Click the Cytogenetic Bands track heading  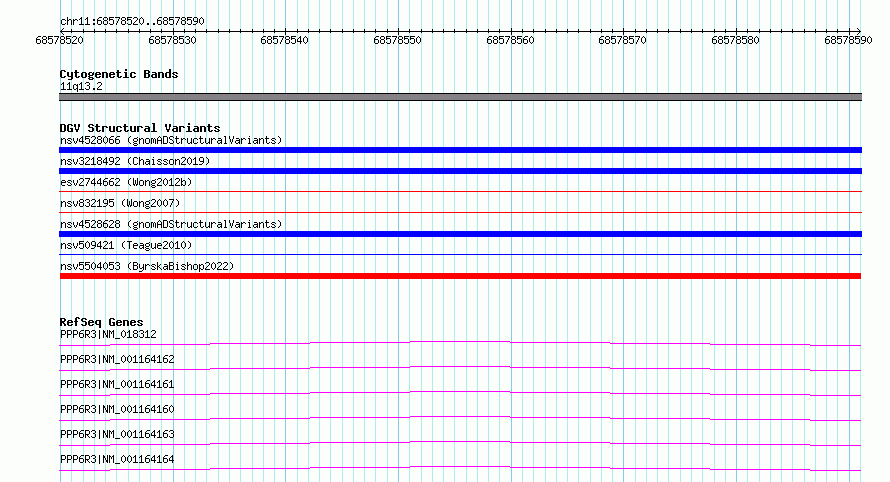click(x=119, y=74)
